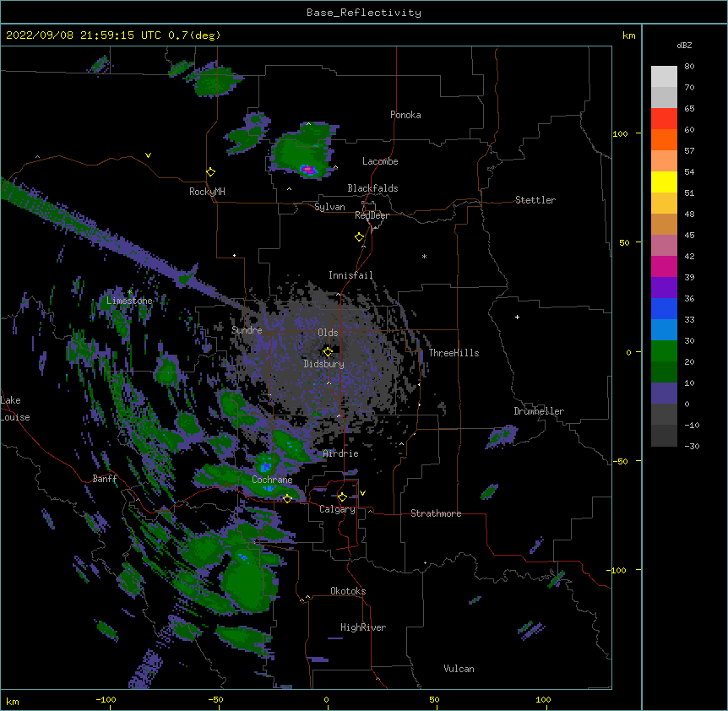Screen dimensions: 728x711
Task: Click the Sylvan town label
Action: pos(329,207)
